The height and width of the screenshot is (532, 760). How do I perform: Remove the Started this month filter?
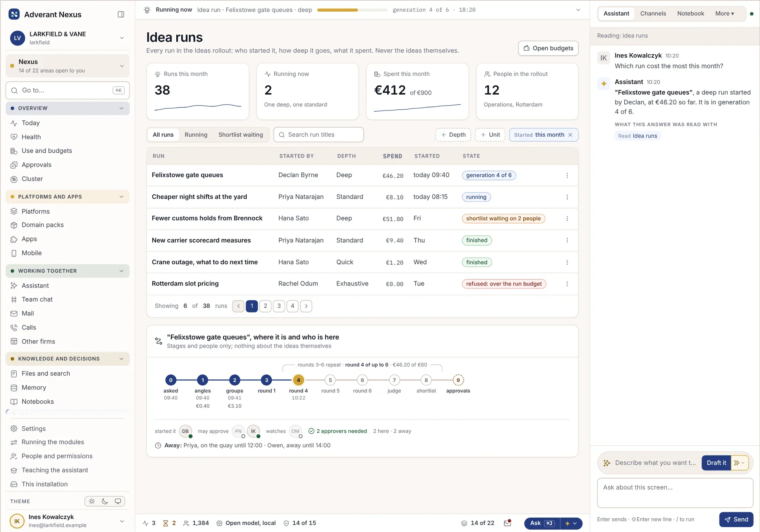[570, 135]
